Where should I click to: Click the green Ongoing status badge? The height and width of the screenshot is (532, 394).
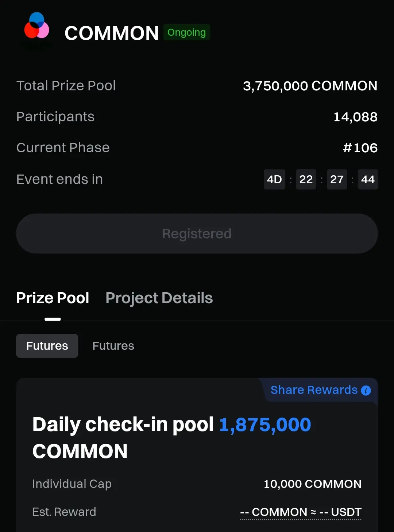pos(186,32)
